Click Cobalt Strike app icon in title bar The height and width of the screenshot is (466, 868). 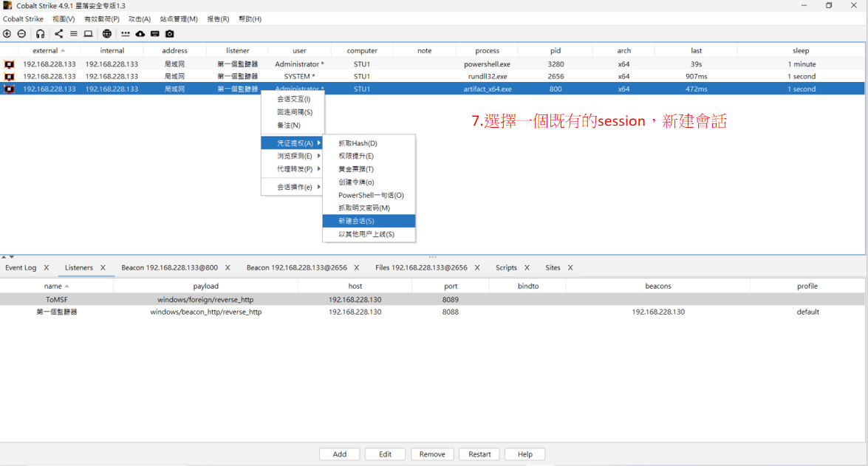click(x=7, y=5)
